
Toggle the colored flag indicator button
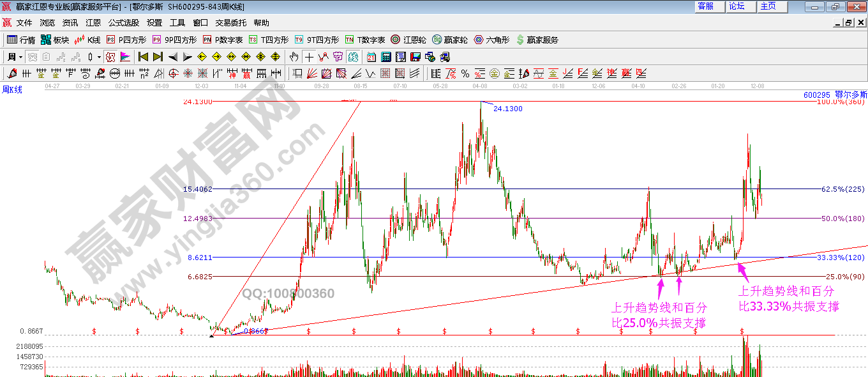pyautogui.click(x=124, y=57)
